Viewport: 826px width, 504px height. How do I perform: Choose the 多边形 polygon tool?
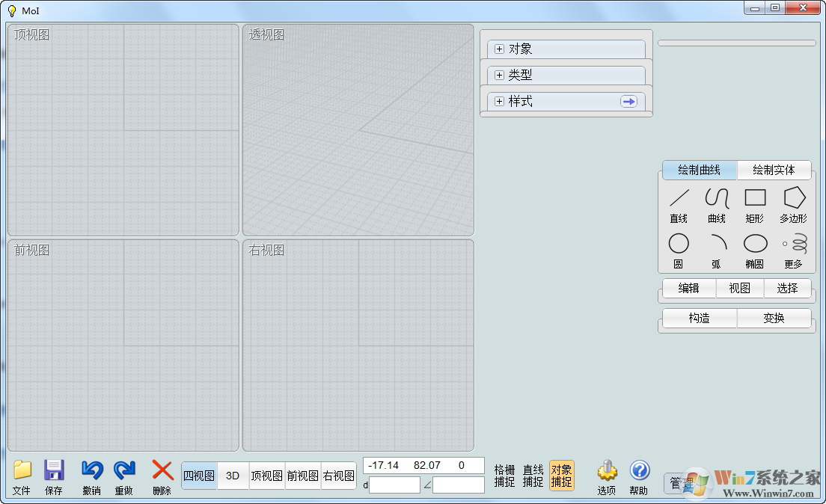pyautogui.click(x=792, y=203)
